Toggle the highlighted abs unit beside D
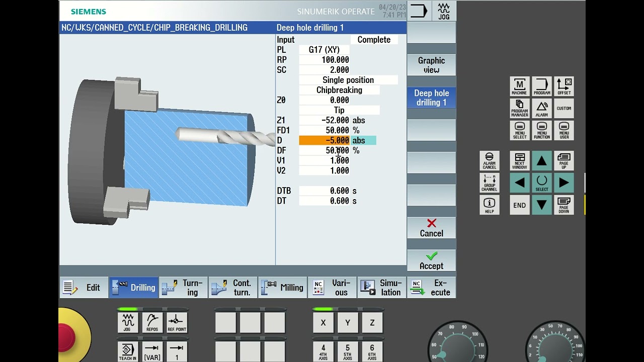Viewport: 644px width, 362px height. (363, 140)
